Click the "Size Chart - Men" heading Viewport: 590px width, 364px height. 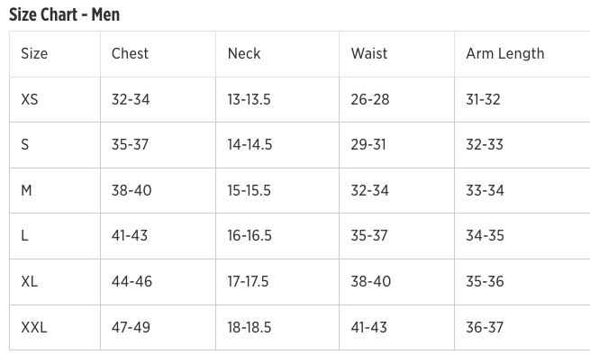pos(64,14)
